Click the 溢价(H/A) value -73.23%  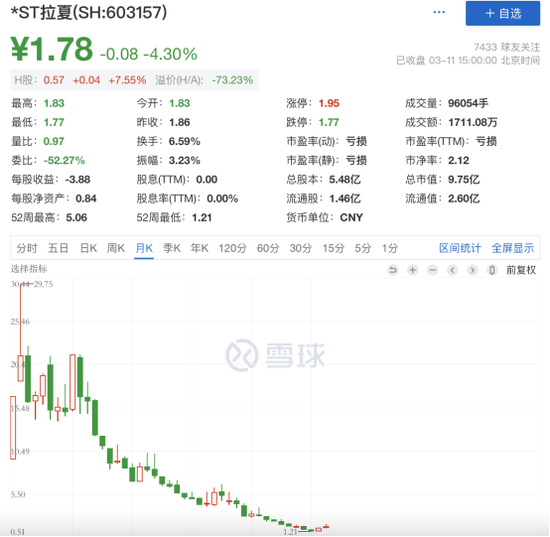[232, 80]
